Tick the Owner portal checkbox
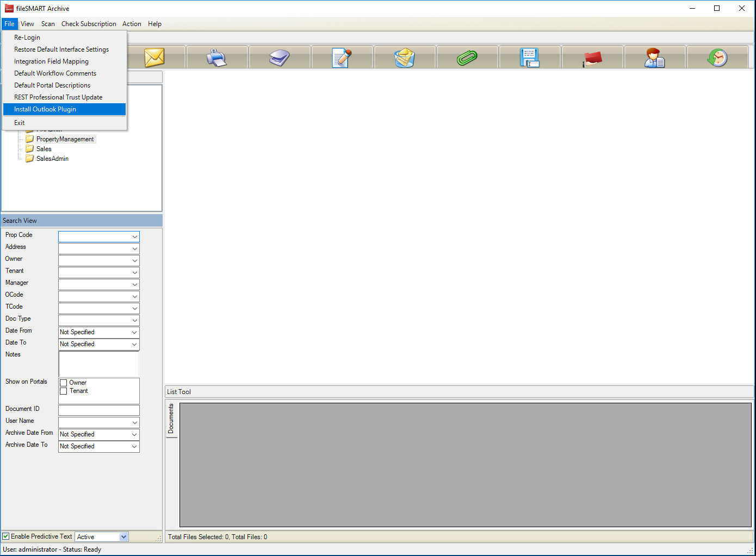Image resolution: width=756 pixels, height=556 pixels. 63,383
